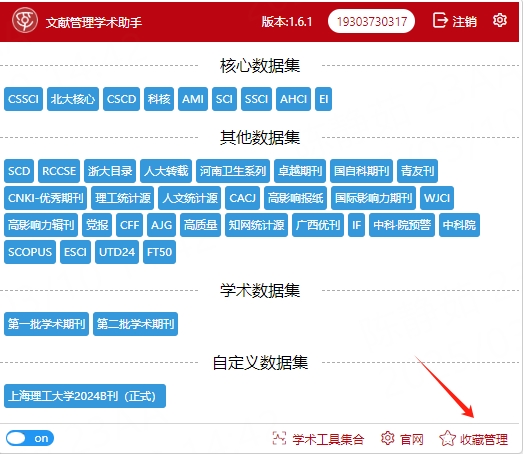Toggle the FT50 dataset tag
Viewport: 523px width, 454px height.
[159, 252]
